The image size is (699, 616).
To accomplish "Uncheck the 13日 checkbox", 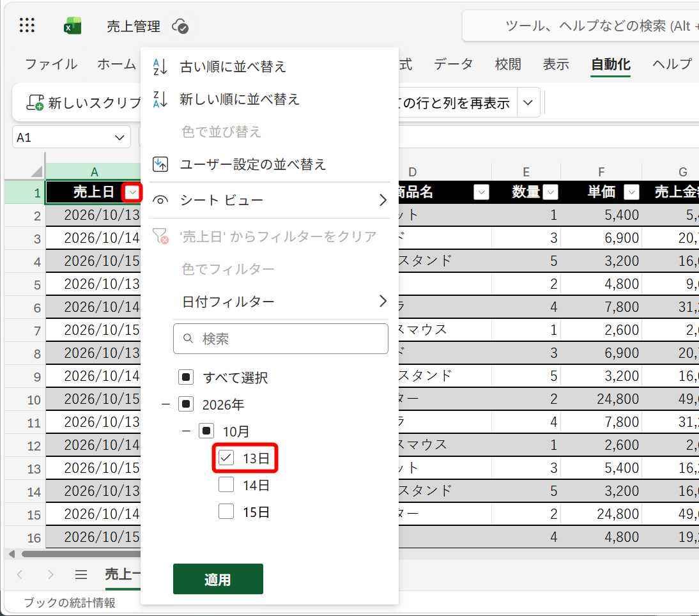I will (x=226, y=458).
